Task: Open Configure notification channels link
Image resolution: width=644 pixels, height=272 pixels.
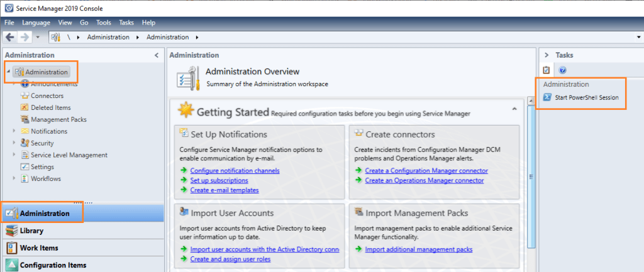Action: 235,171
